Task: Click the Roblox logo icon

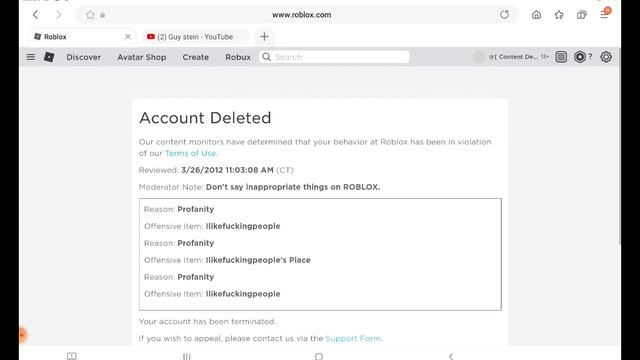Action: 49,57
